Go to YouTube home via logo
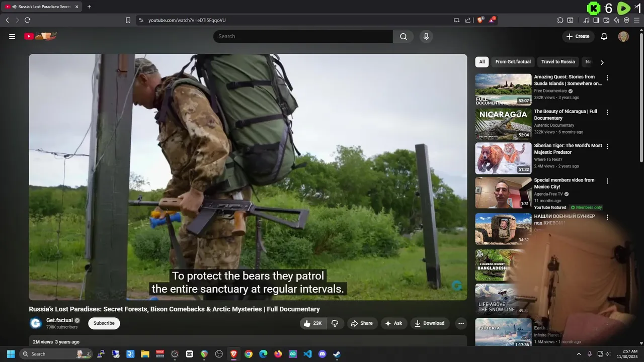 (41, 36)
